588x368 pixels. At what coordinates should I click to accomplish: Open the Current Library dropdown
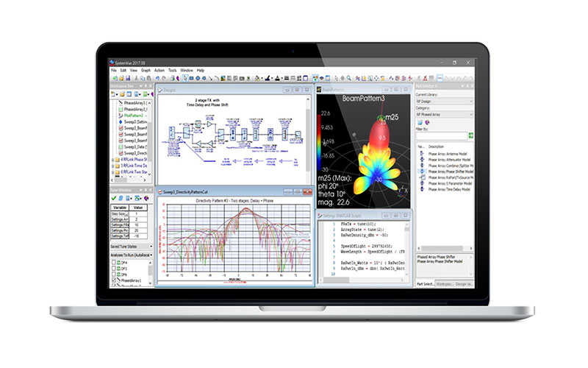[446, 102]
